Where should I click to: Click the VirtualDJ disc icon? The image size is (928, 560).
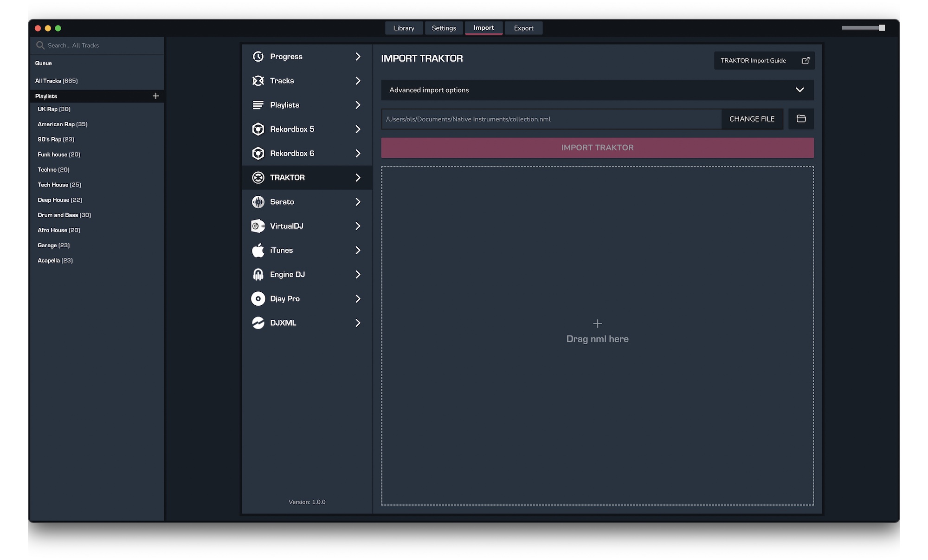(x=258, y=226)
